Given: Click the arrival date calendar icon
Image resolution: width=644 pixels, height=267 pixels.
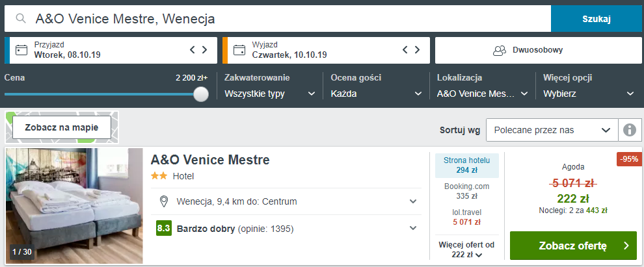Looking at the screenshot, I should click(21, 50).
